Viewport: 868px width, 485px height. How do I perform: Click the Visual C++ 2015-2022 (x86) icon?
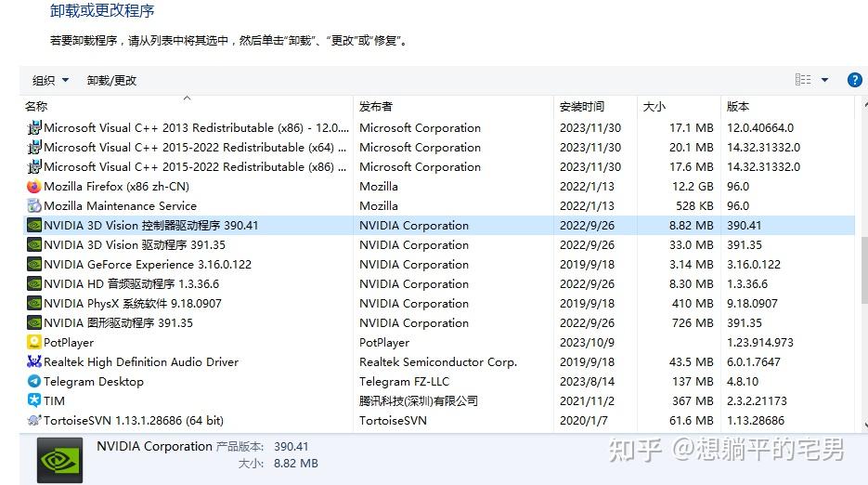tap(34, 167)
